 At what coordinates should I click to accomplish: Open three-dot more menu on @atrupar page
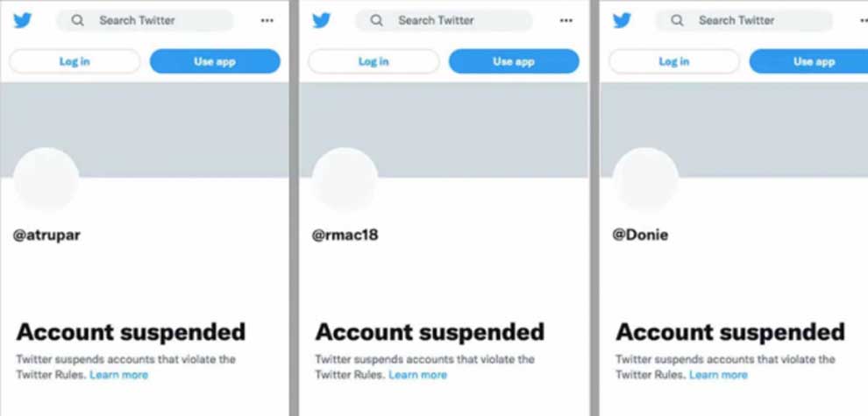(267, 20)
